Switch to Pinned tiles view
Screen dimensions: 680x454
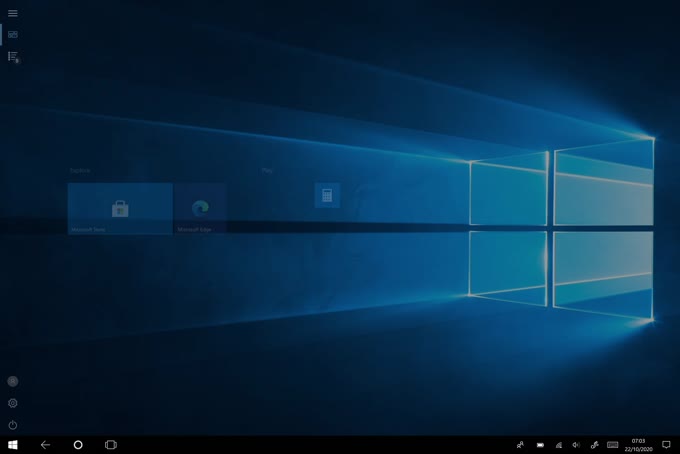click(13, 35)
